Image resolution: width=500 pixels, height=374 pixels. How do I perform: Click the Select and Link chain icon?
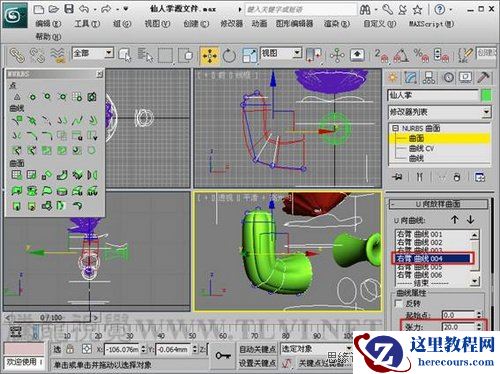[17, 55]
